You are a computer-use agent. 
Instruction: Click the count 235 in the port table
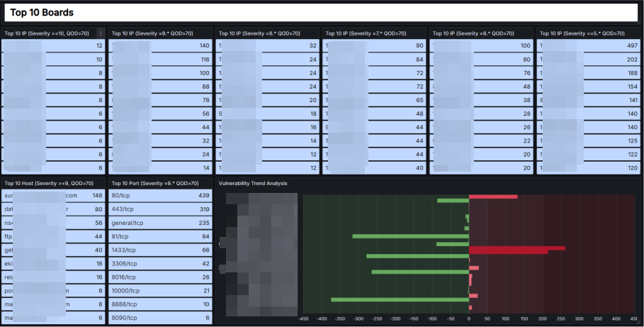204,223
